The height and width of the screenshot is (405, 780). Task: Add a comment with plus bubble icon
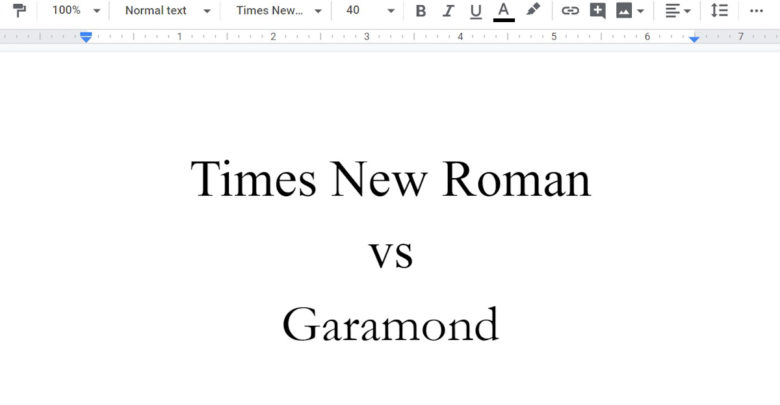[597, 10]
